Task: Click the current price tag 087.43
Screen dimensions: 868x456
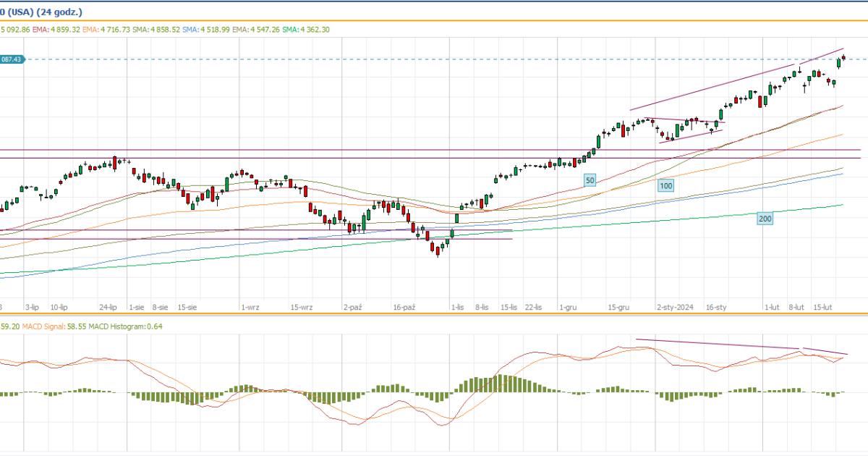Action: coord(12,59)
